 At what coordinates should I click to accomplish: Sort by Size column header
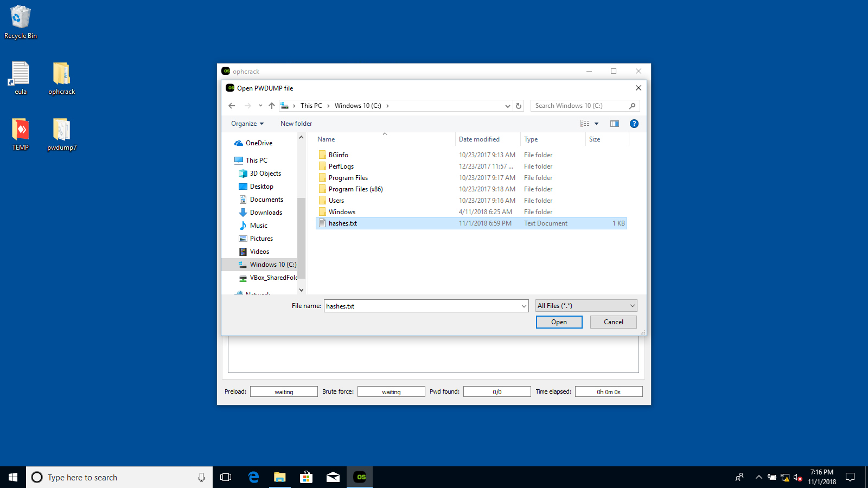coord(608,139)
